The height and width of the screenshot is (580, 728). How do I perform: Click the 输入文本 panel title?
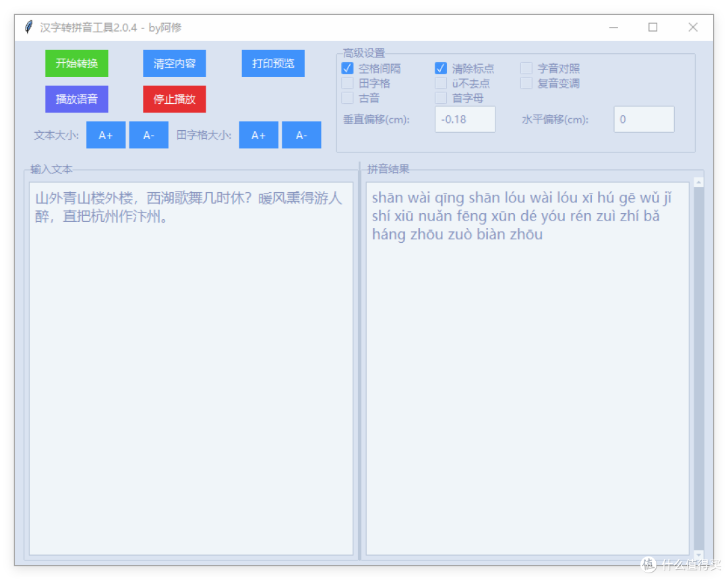click(x=51, y=169)
